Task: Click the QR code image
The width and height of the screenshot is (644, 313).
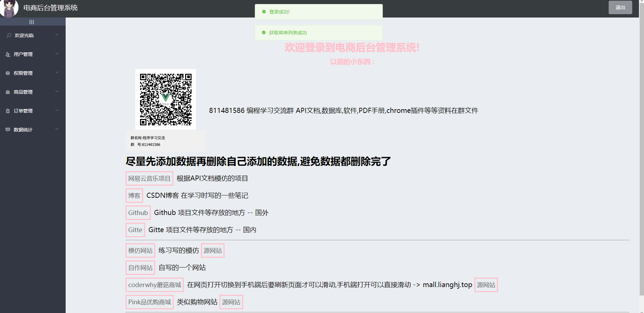Action: 166,99
